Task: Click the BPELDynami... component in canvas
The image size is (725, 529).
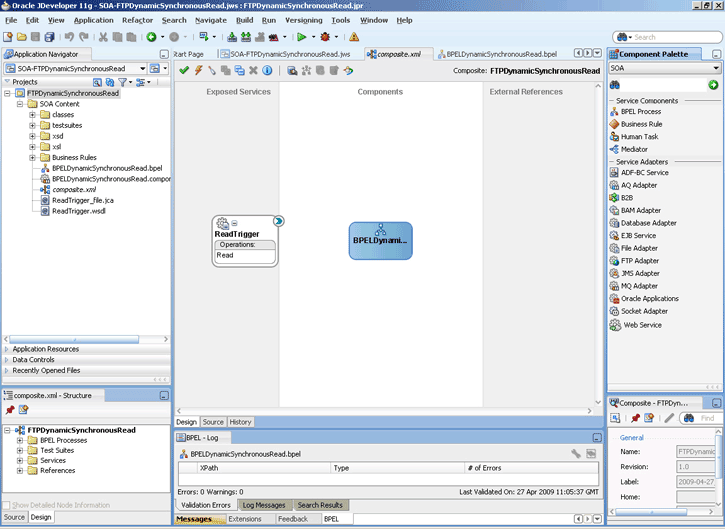Action: (380, 240)
